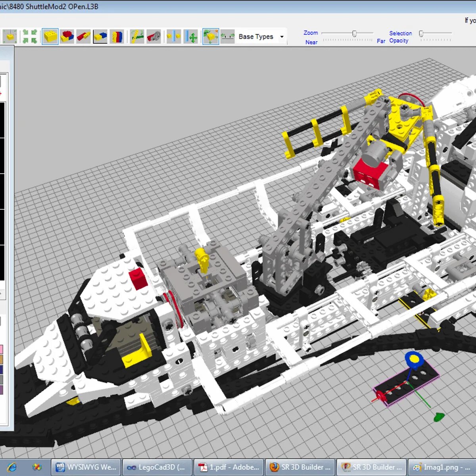Click the yellow, red and blue vertical plates icon
The height and width of the screenshot is (476, 476).
pyautogui.click(x=117, y=36)
